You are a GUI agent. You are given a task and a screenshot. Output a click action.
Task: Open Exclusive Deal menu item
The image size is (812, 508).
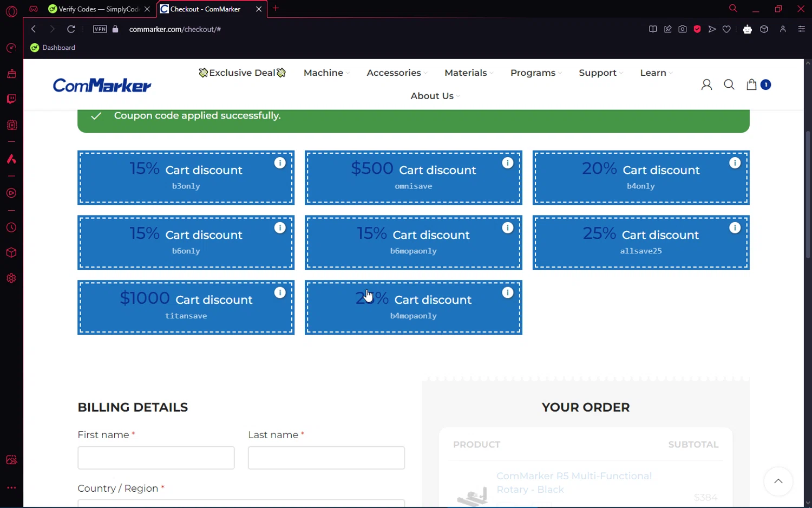pos(242,73)
